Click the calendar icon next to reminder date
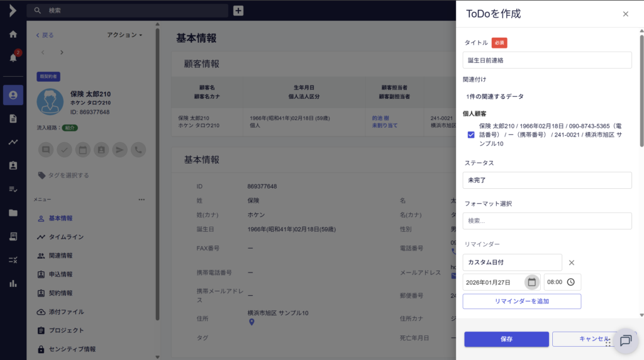 [x=531, y=282]
